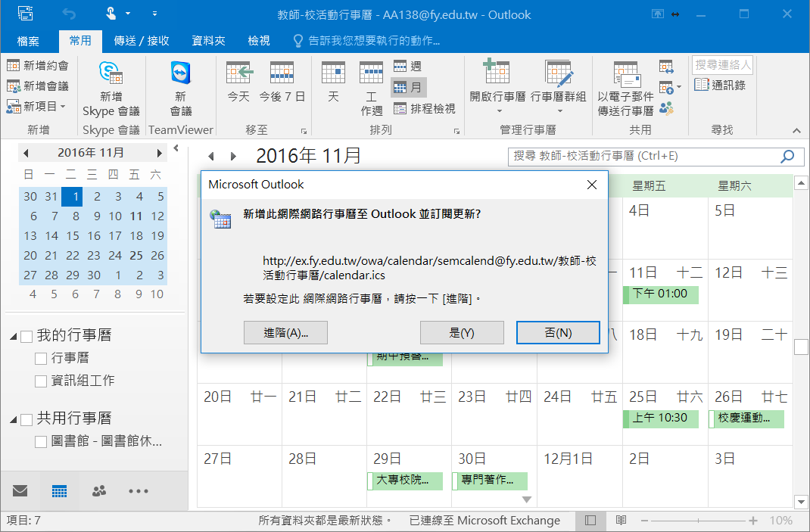
Task: Collapse the folder pane
Action: 176,148
